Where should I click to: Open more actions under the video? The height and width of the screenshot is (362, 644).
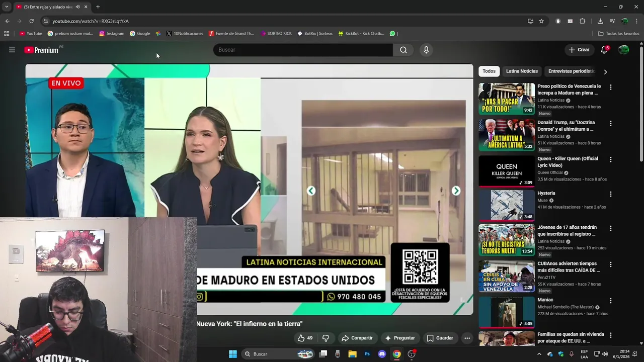click(467, 338)
